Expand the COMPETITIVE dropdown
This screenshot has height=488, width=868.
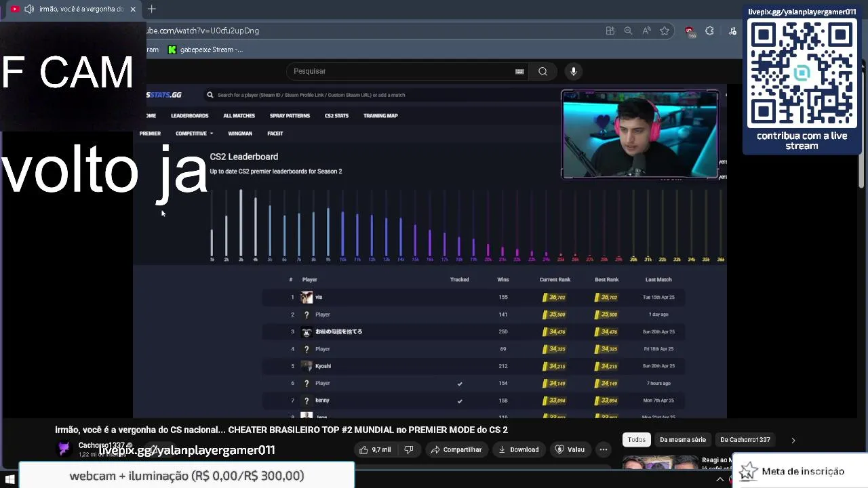pyautogui.click(x=194, y=134)
